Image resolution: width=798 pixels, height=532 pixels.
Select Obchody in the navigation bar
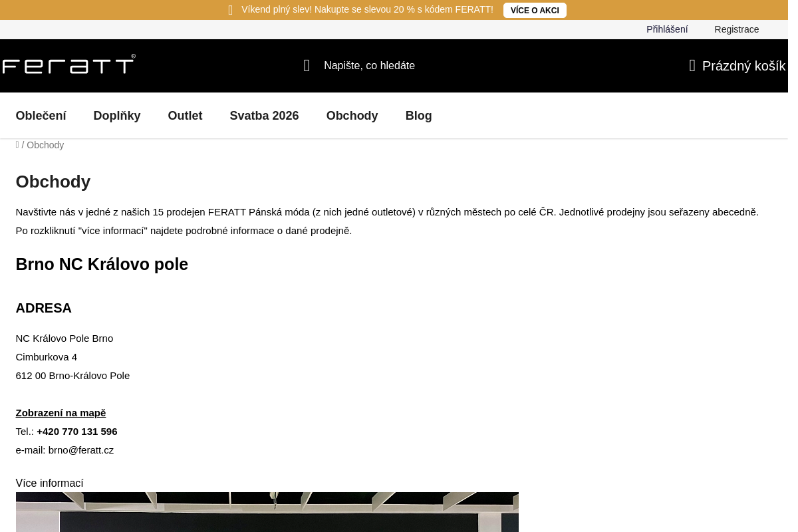point(352,116)
